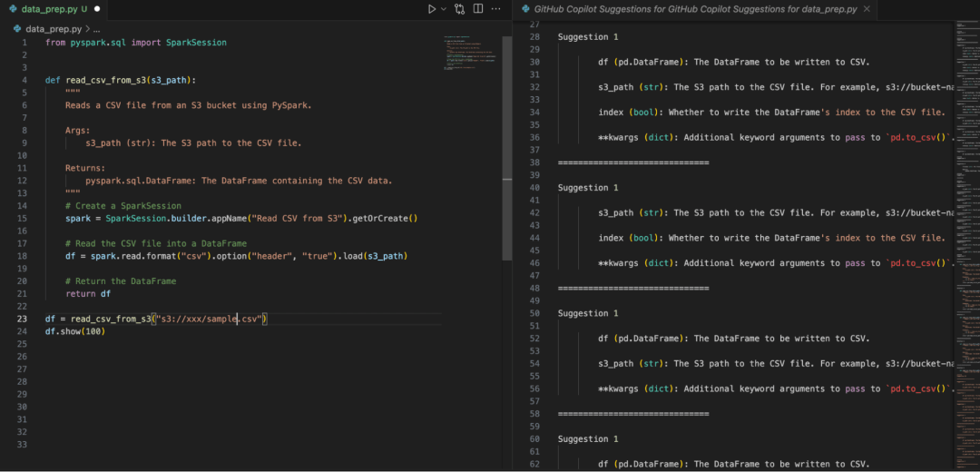Open the breadcrumb ellipsis after data_prep.py
The image size is (980, 472).
coord(96,29)
